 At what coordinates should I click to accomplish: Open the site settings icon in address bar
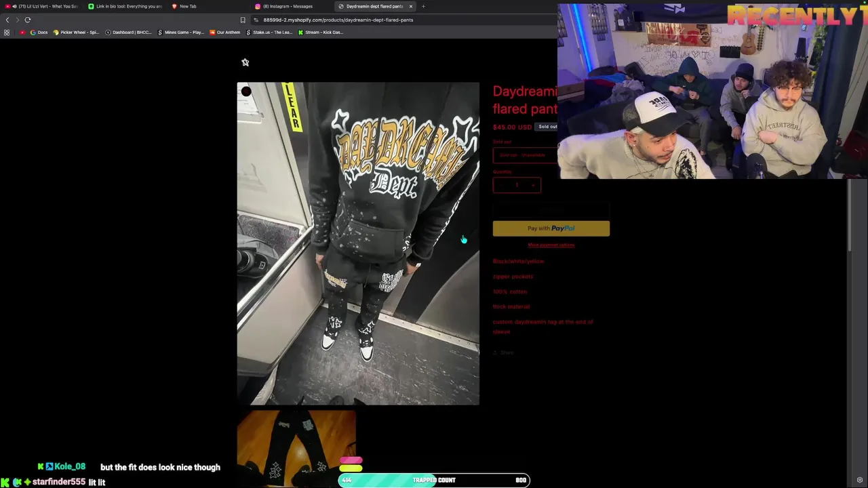pyautogui.click(x=256, y=20)
